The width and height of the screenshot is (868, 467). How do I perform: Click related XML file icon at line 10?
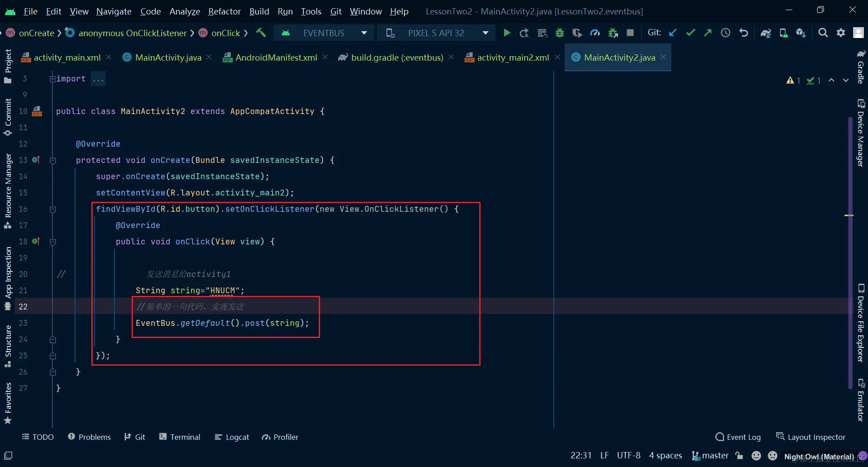pos(37,111)
